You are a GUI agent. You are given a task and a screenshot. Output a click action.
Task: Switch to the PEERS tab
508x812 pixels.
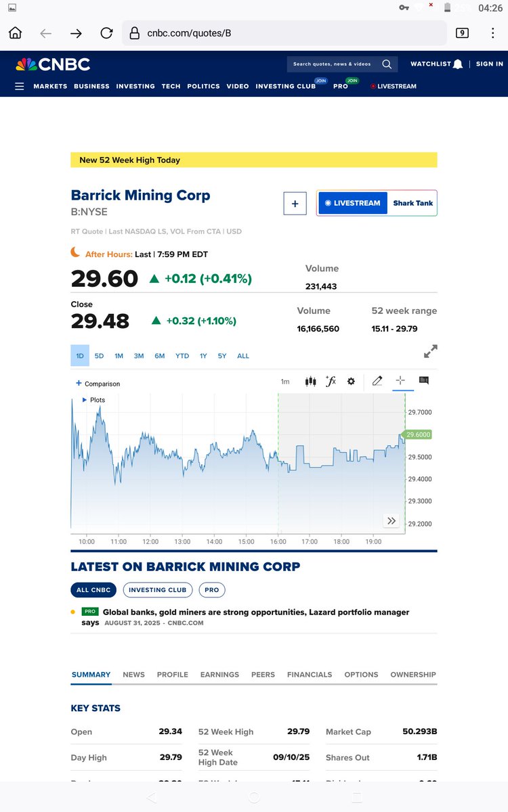[x=263, y=675]
